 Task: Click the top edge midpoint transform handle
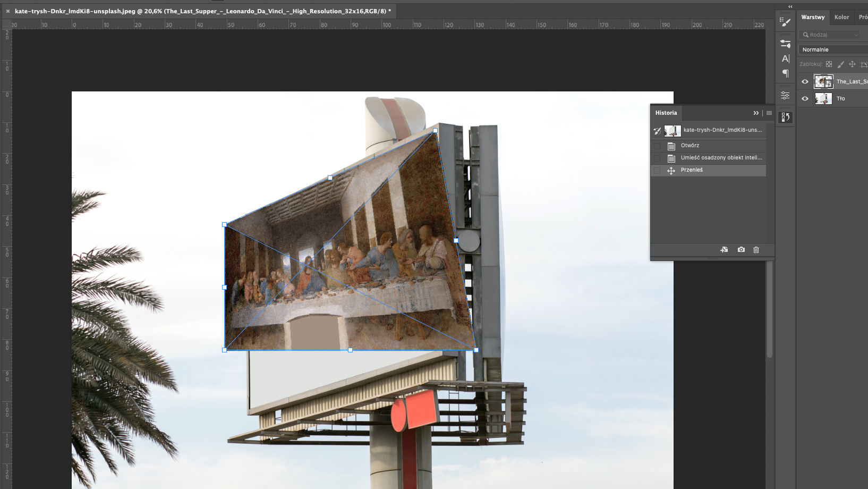tap(330, 178)
